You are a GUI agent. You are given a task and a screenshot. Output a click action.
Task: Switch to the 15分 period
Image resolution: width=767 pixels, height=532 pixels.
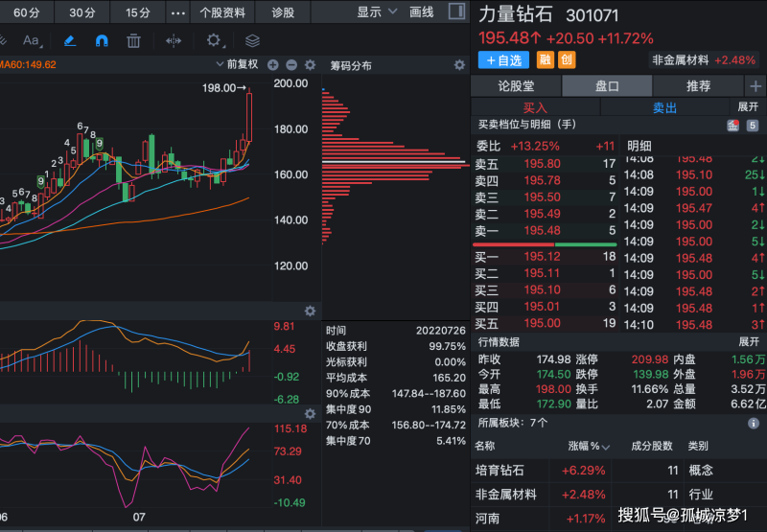[138, 12]
